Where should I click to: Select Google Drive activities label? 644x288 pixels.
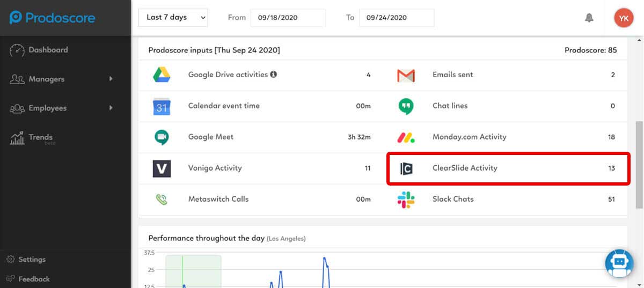[228, 75]
